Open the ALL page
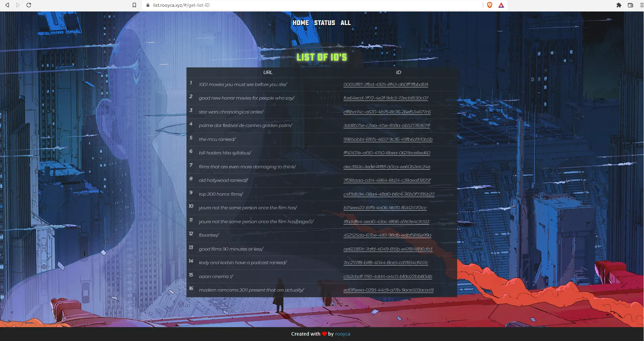 pos(346,23)
